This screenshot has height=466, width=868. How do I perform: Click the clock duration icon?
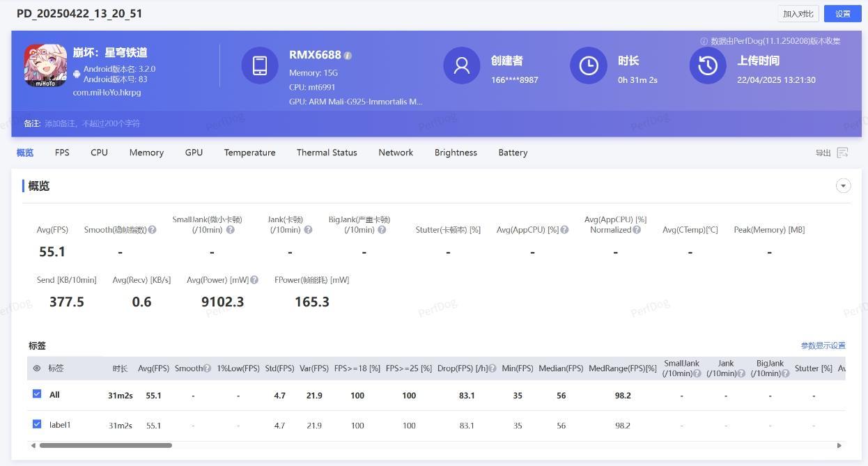pyautogui.click(x=589, y=65)
